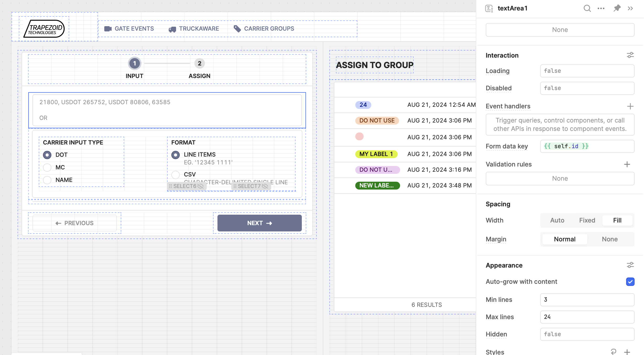
Task: Open Interaction section settings sliders icon
Action: [630, 55]
